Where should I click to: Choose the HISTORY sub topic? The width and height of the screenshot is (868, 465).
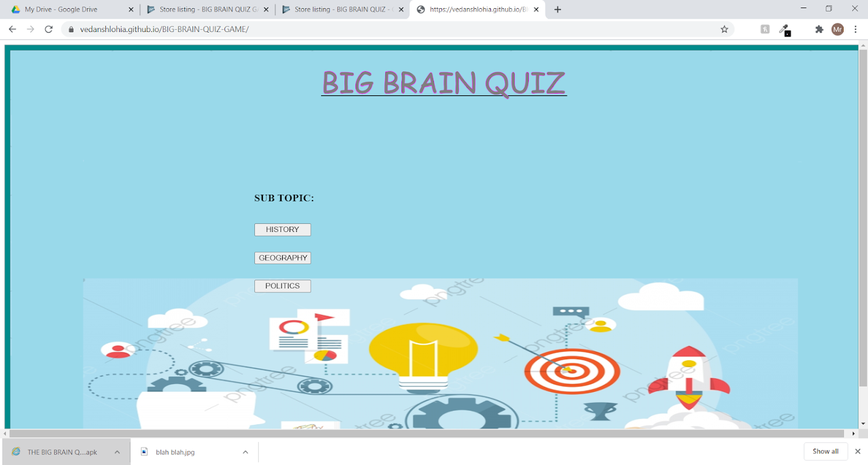tap(282, 230)
